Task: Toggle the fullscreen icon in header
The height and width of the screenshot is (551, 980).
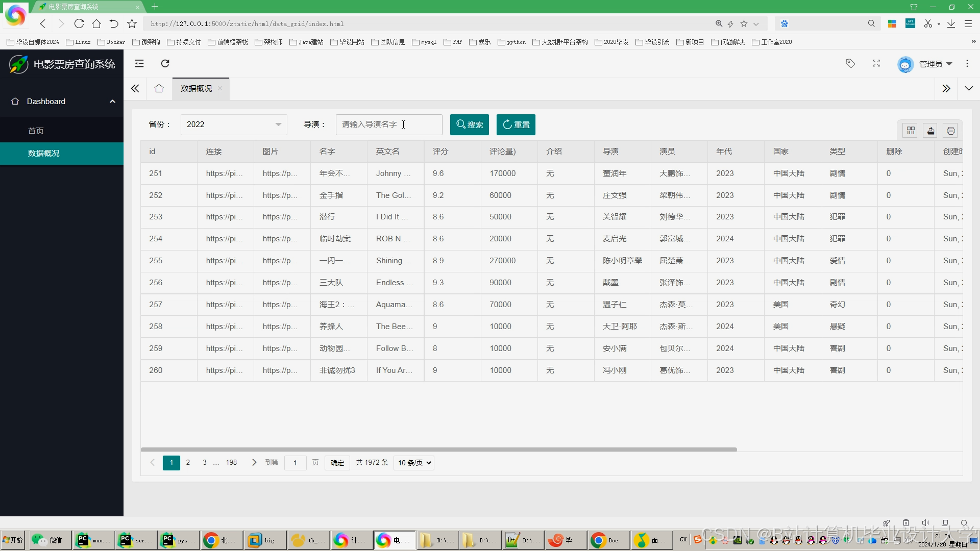Action: pyautogui.click(x=876, y=63)
